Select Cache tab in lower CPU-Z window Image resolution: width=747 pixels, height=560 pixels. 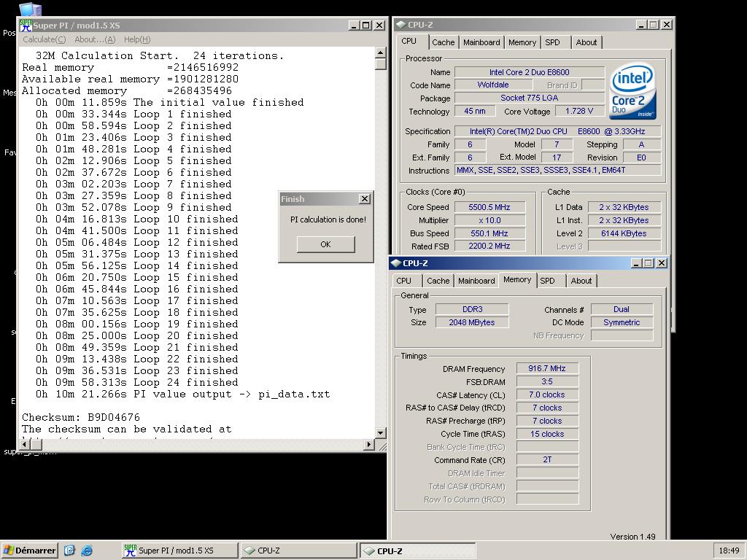(438, 281)
